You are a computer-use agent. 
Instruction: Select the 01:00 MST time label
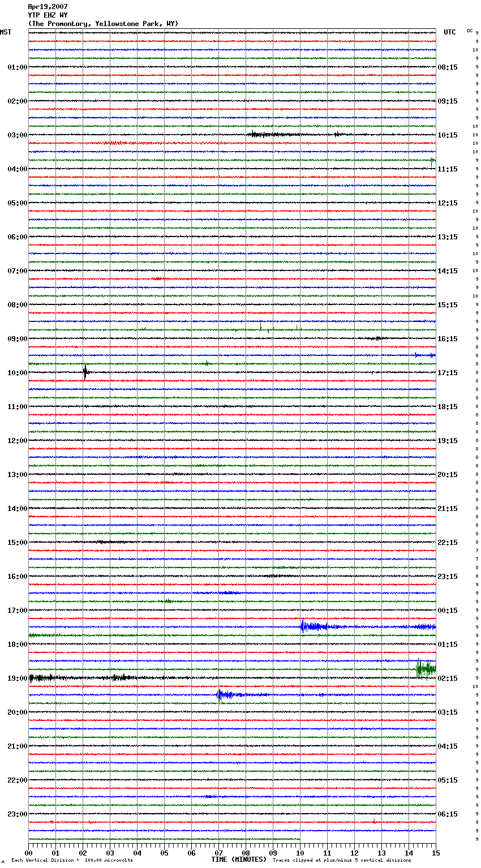click(x=17, y=67)
